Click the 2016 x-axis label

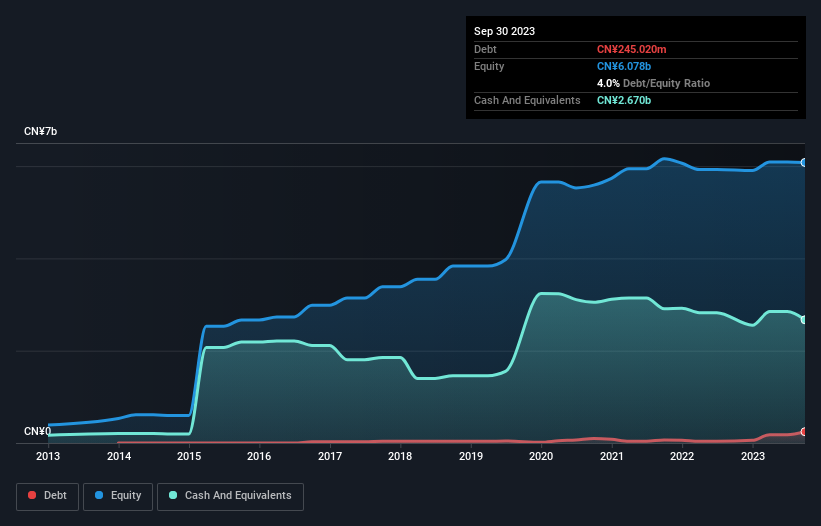coord(259,456)
